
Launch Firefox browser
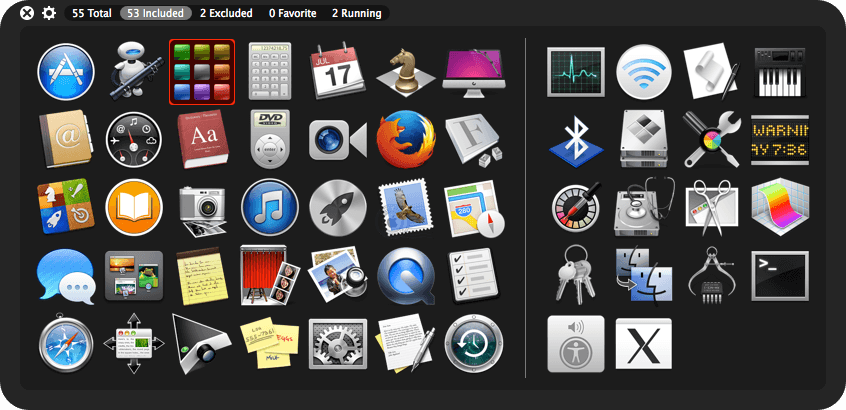coord(406,139)
